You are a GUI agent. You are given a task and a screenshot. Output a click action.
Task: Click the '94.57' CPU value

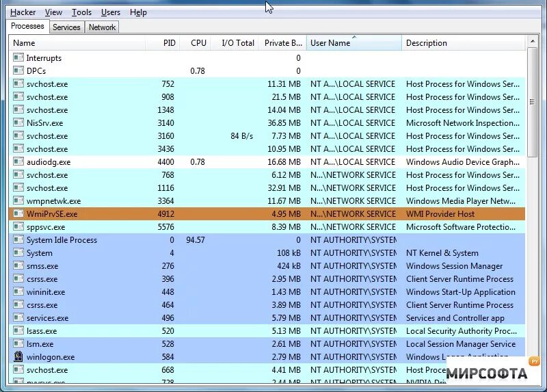click(196, 240)
